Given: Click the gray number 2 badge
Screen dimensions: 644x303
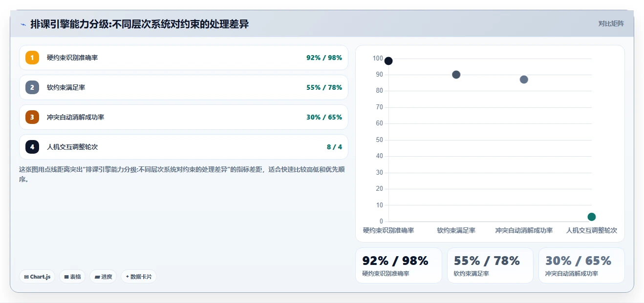Looking at the screenshot, I should [x=32, y=87].
